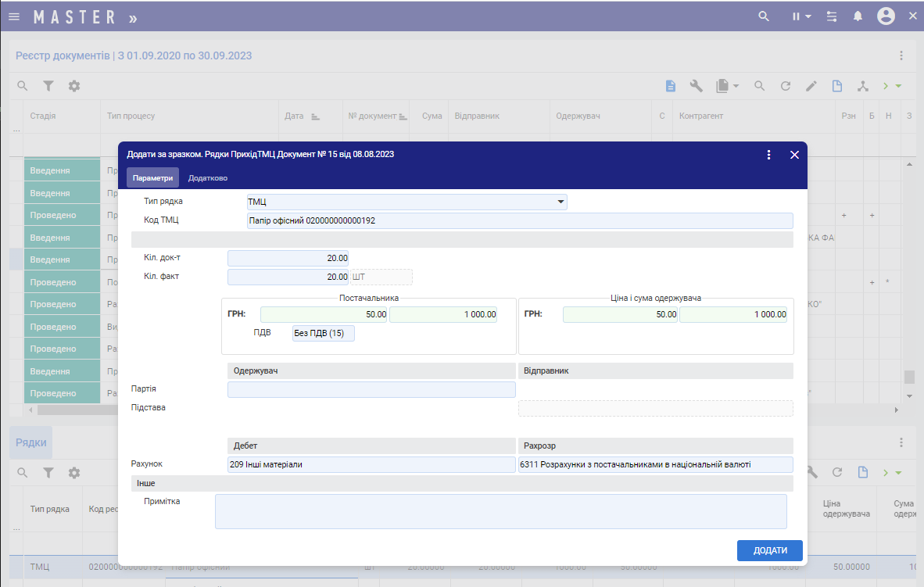Click the ДОДАТИ button
This screenshot has width=924, height=587.
tap(769, 550)
